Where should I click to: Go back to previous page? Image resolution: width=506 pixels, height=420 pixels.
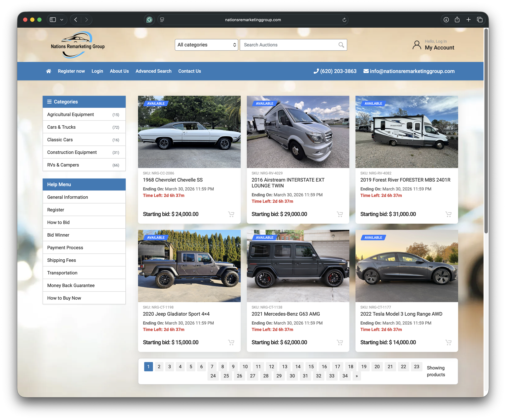(x=76, y=20)
